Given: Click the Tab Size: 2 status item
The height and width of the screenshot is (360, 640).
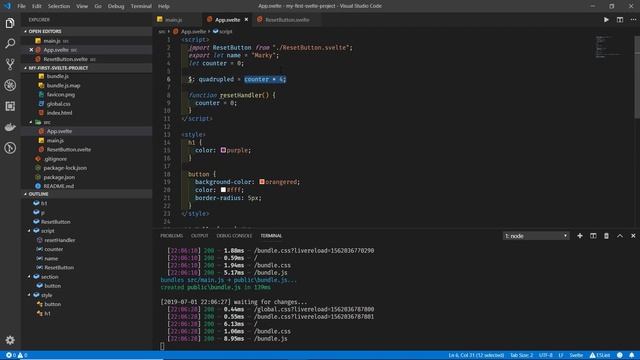Looking at the screenshot, I should click(521, 355).
